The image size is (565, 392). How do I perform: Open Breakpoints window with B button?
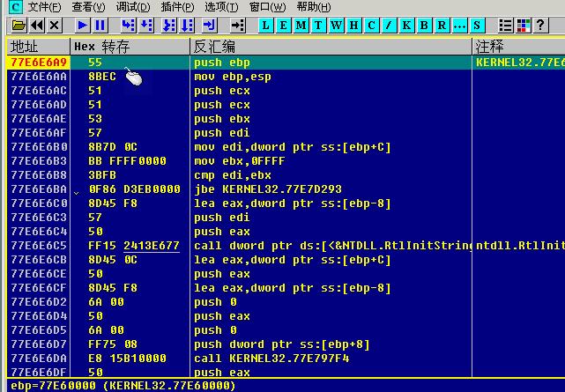[x=424, y=26]
